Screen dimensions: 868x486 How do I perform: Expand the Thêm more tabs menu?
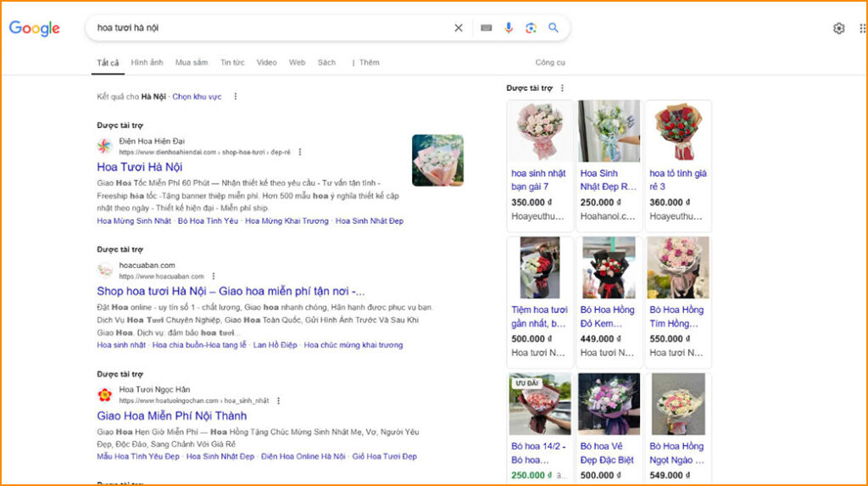[x=365, y=63]
